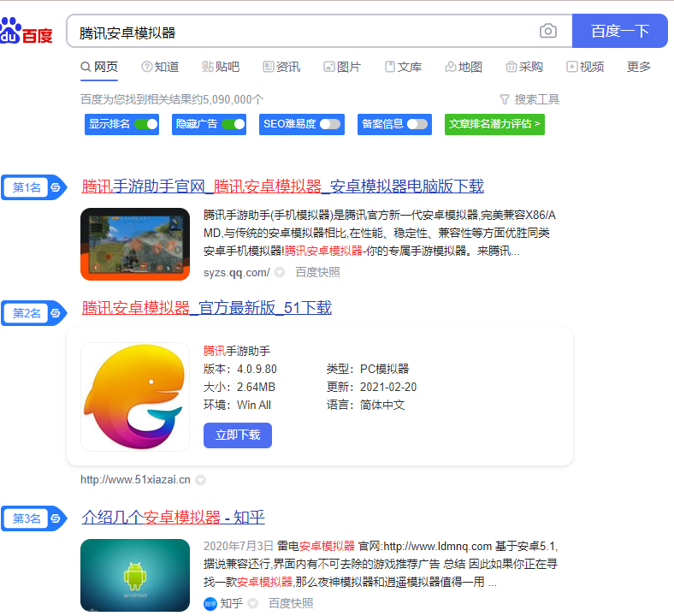Click the search box containing 腾讯安卓模拟器
The image size is (674, 616).
click(x=299, y=32)
